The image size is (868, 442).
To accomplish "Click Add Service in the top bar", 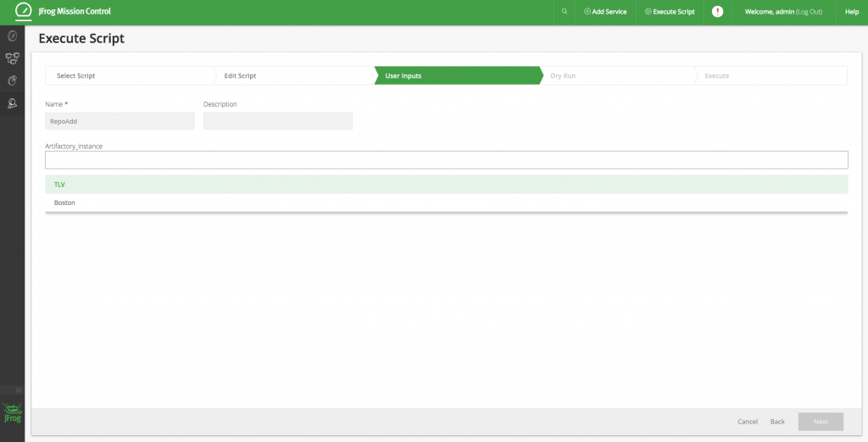I will point(605,12).
